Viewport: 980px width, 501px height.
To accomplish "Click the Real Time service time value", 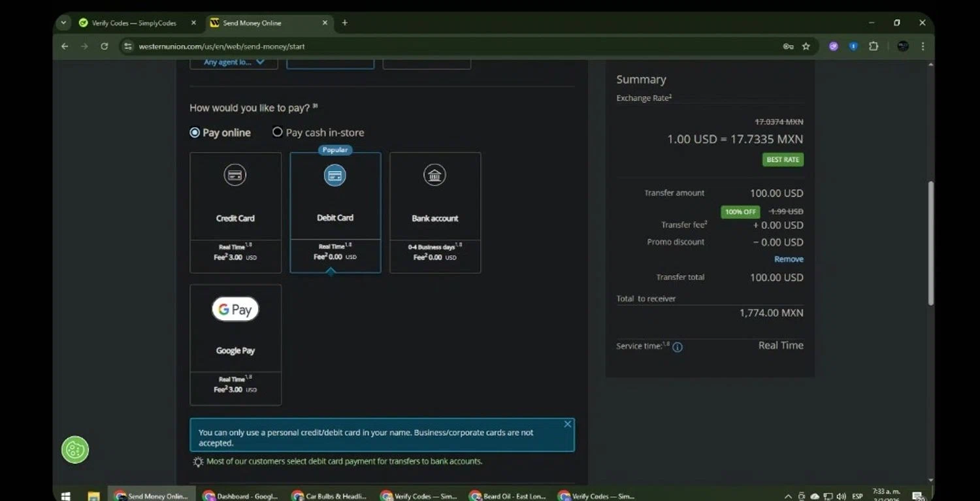I will (x=781, y=346).
